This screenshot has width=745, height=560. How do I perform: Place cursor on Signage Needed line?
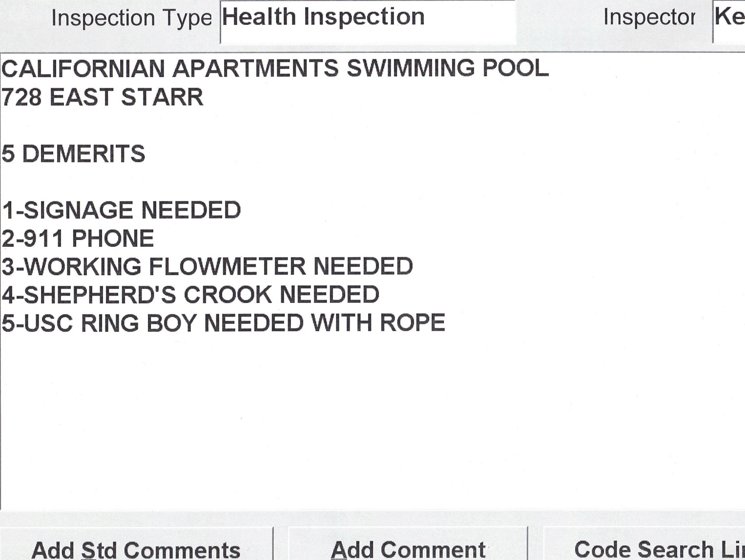point(122,211)
